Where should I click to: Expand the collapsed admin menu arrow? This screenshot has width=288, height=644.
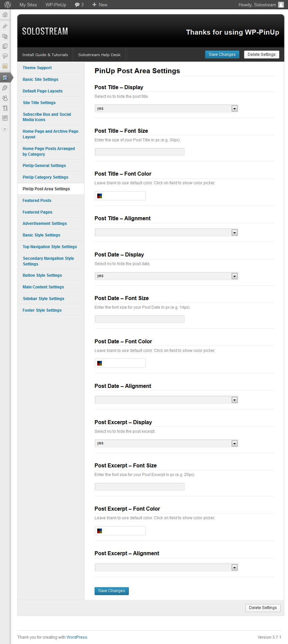5,128
